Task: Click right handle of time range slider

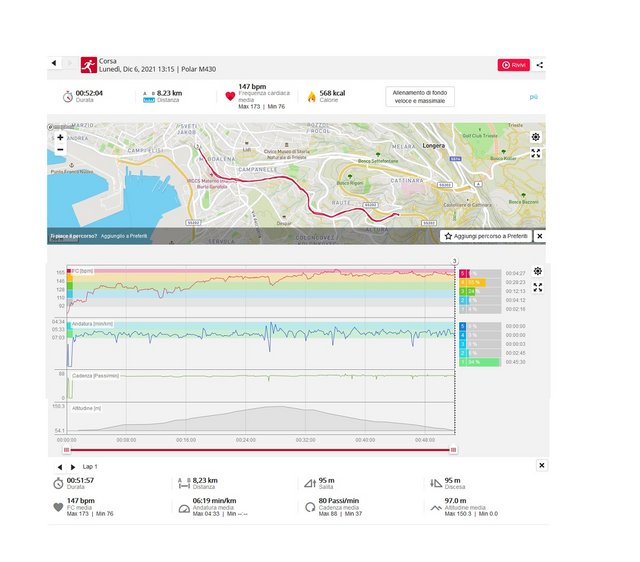Action: pyautogui.click(x=453, y=450)
